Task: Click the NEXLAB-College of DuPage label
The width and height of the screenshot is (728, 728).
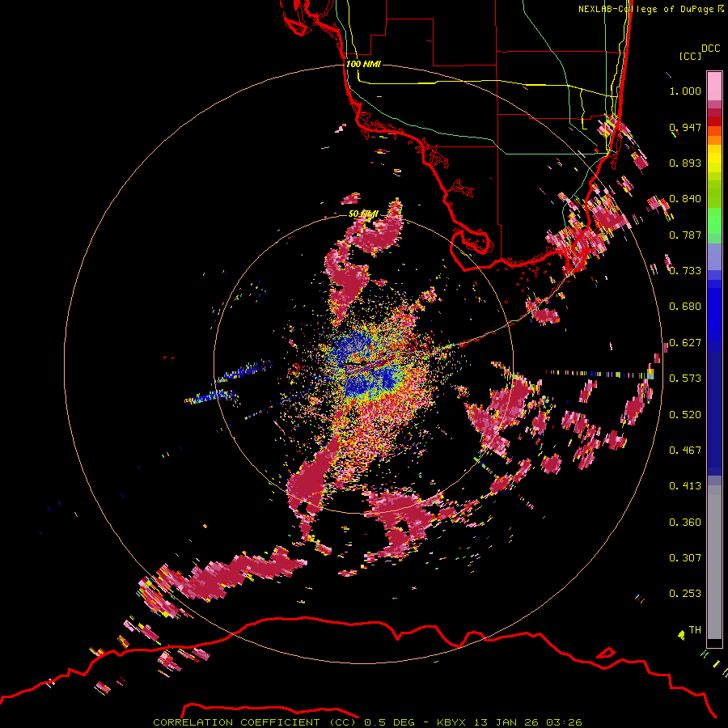Action: point(645,9)
